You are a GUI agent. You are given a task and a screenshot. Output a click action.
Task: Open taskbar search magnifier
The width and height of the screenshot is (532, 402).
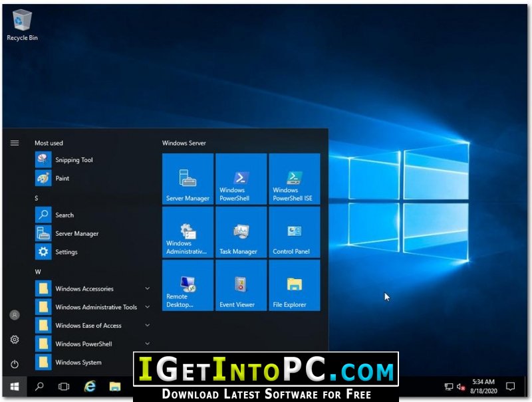point(39,387)
